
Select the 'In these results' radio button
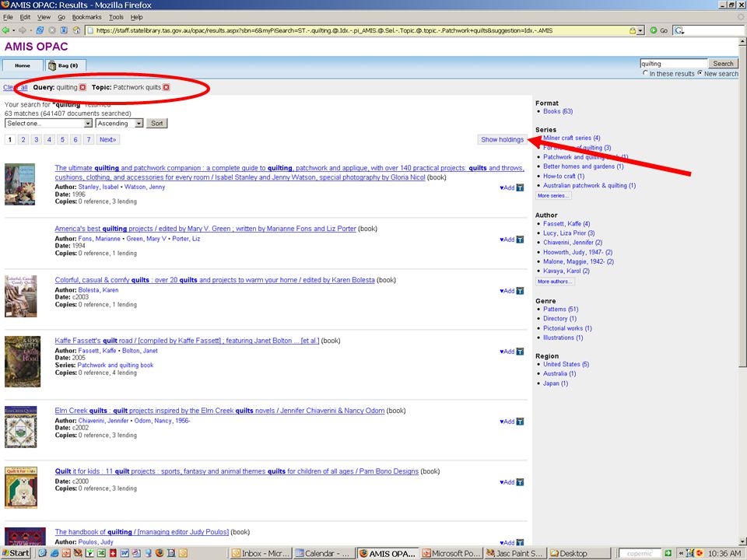coord(645,73)
